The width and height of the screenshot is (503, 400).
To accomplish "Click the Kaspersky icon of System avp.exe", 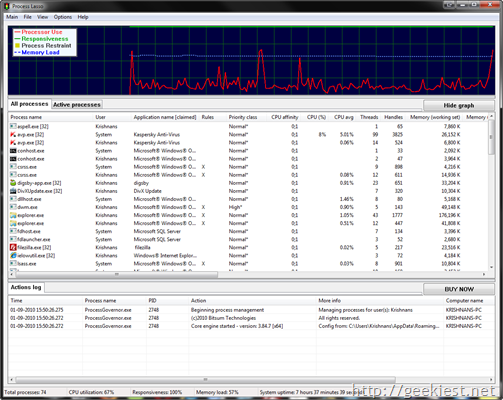I will (13, 134).
